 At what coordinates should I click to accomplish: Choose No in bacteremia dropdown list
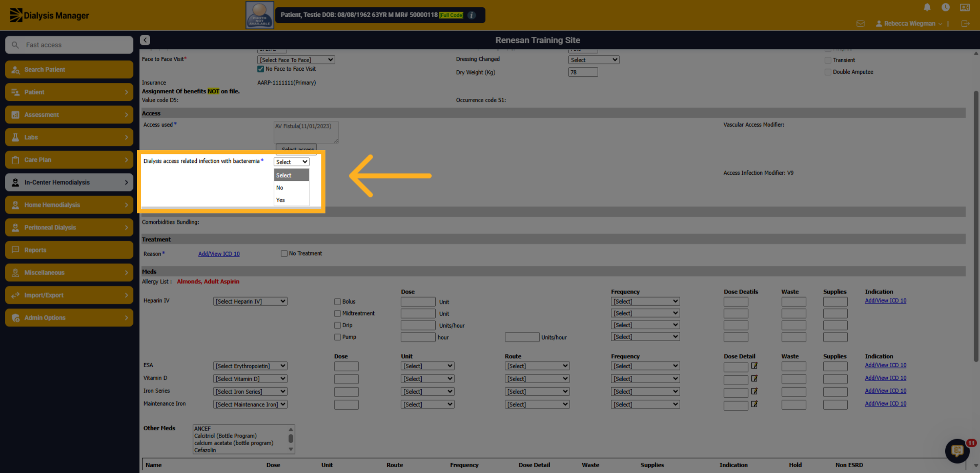(x=291, y=188)
